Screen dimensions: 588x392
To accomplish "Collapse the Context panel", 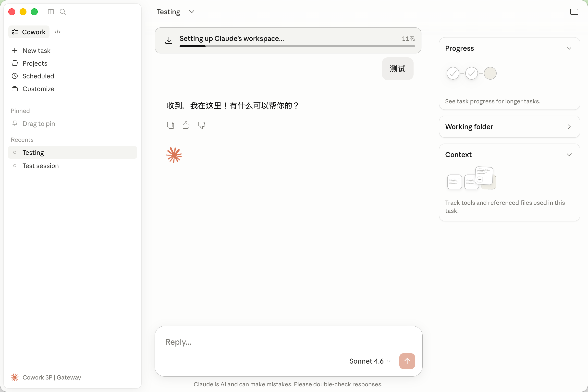I will point(569,155).
